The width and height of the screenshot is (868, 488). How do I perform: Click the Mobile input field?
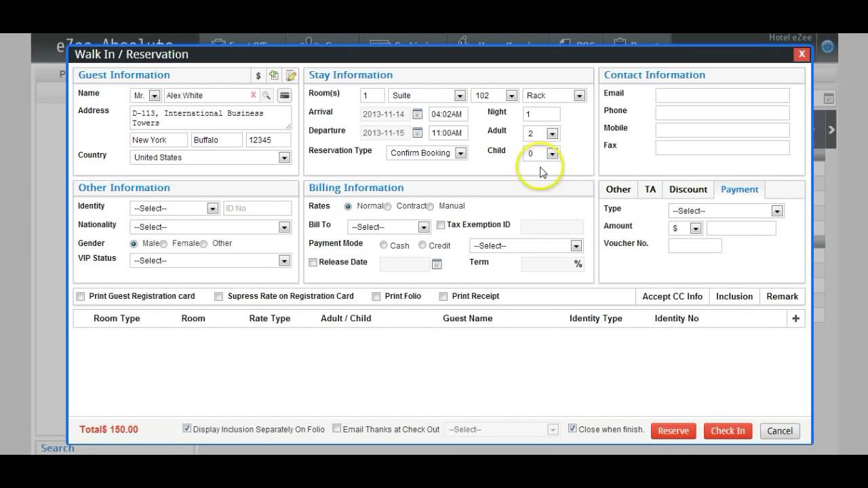tap(722, 130)
